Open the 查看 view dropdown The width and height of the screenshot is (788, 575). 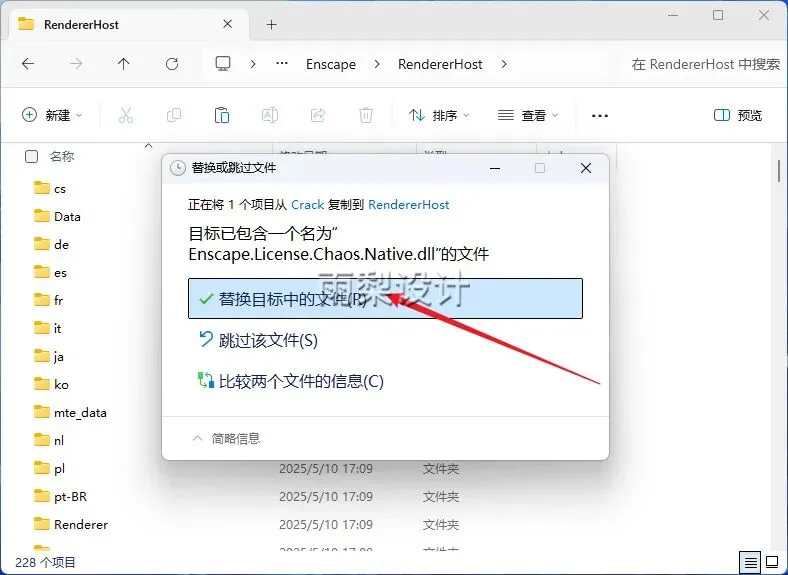(x=528, y=115)
